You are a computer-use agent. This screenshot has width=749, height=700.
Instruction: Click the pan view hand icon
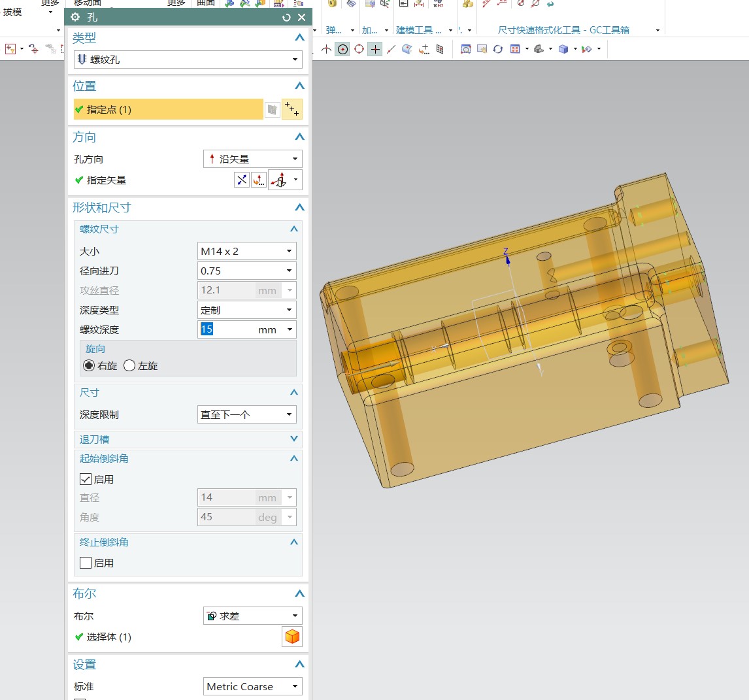482,49
